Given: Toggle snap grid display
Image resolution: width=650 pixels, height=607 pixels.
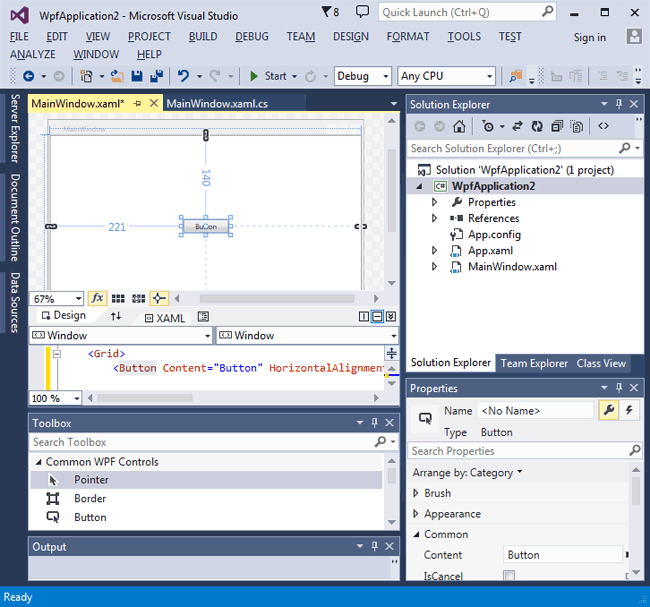Looking at the screenshot, I should point(118,299).
